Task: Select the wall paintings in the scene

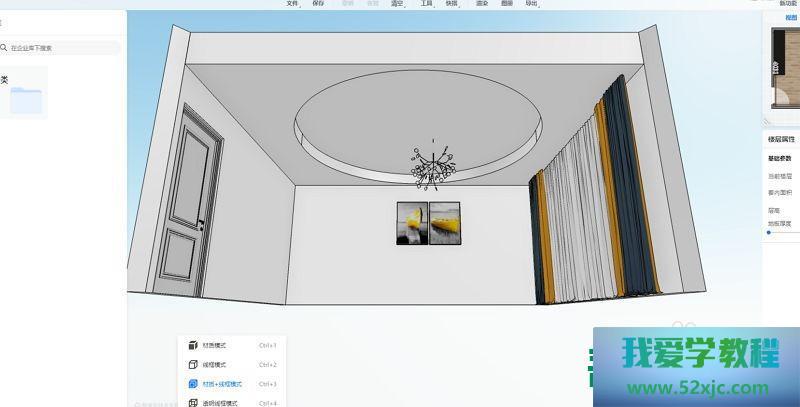Action: pos(429,222)
